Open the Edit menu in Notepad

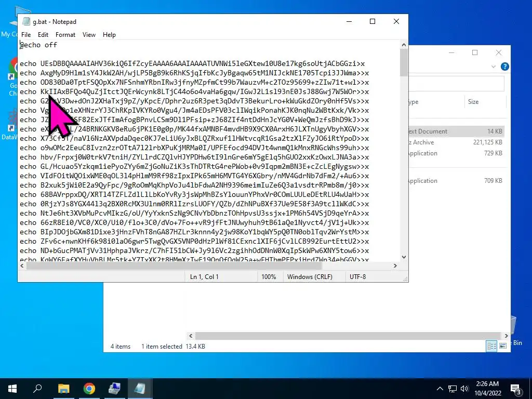tap(43, 35)
